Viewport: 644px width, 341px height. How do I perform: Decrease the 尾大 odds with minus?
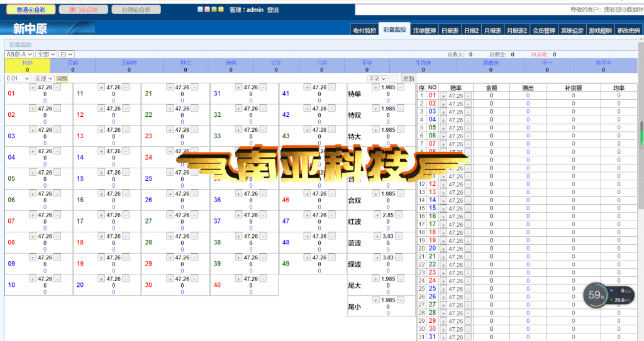(401, 279)
